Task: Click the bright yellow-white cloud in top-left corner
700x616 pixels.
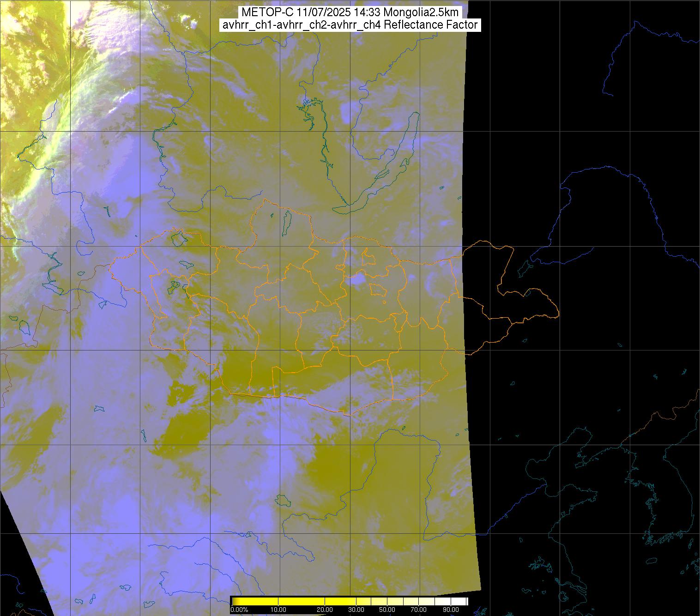Action: (x=23, y=69)
